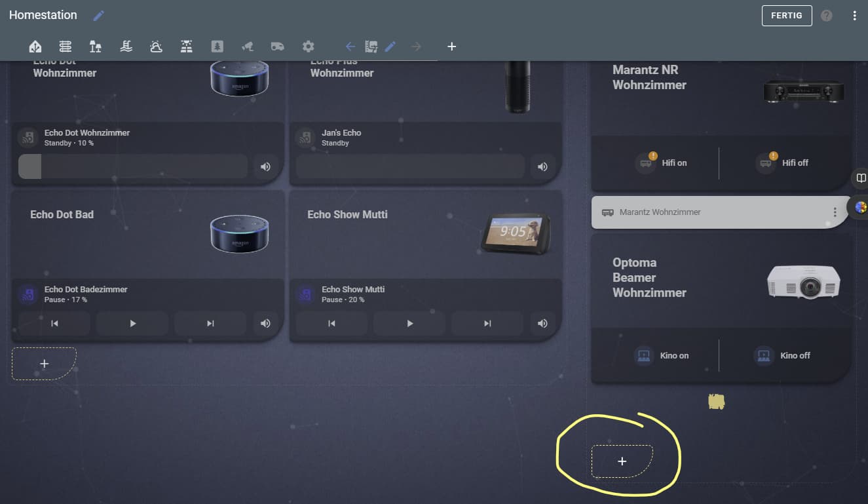Play media on Echo Show Mutti
The height and width of the screenshot is (504, 868).
pos(409,323)
